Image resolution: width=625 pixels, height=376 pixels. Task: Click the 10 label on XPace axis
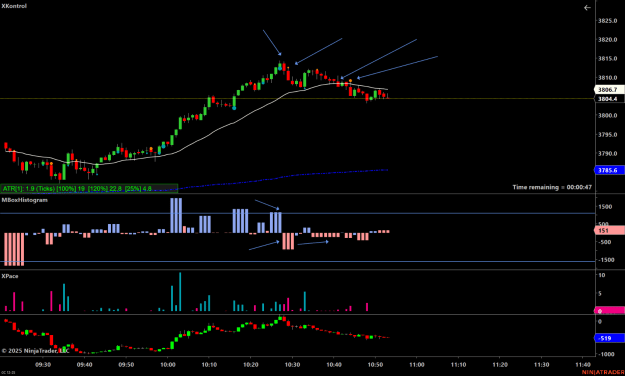click(602, 275)
